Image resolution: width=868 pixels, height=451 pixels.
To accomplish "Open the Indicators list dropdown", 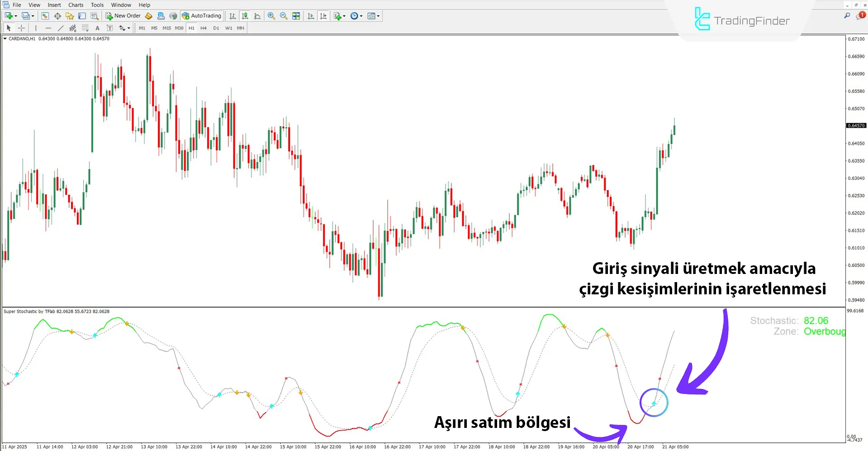I will [x=339, y=16].
